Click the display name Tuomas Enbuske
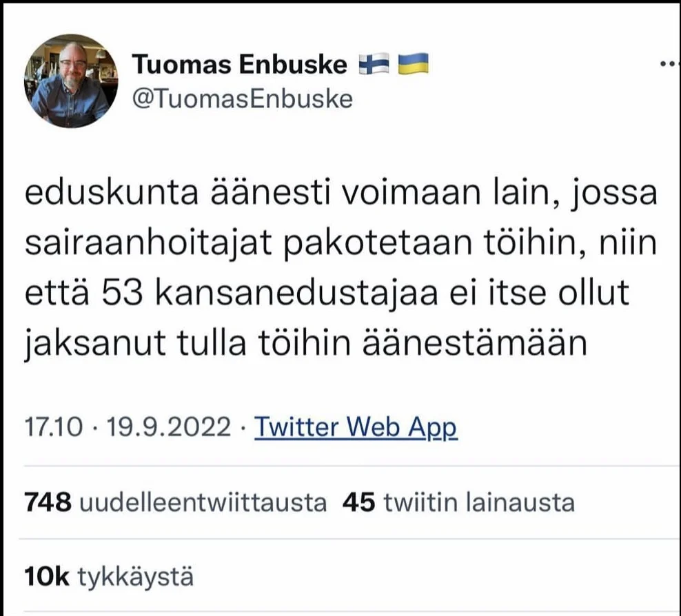Viewport: 681px width, 616px height. (x=239, y=65)
